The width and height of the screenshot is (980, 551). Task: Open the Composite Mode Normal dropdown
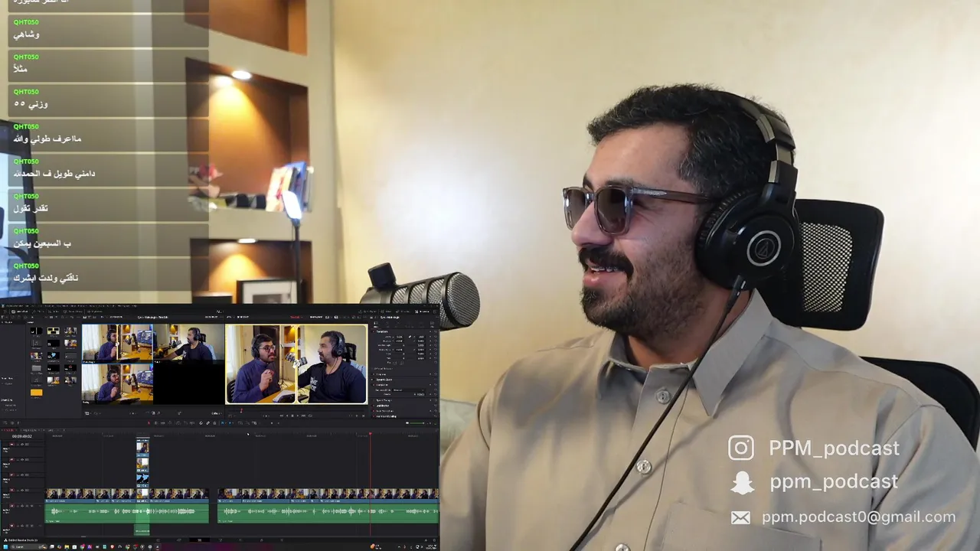(x=409, y=390)
